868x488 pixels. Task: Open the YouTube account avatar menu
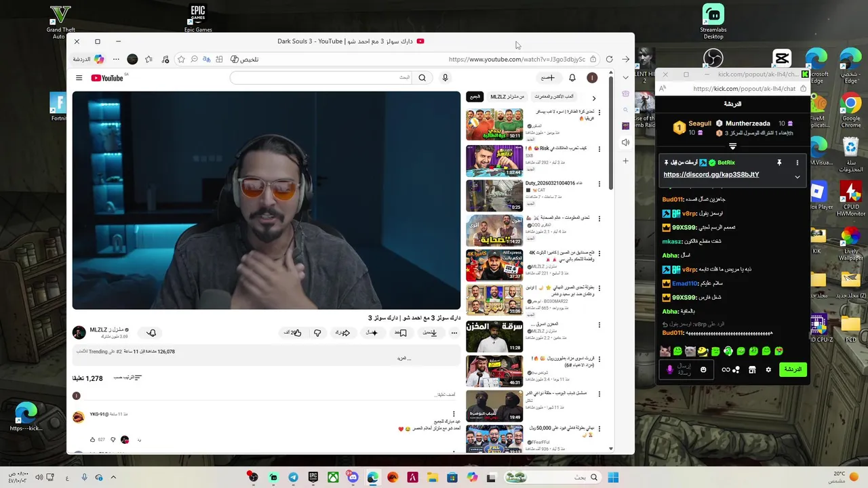coord(592,78)
